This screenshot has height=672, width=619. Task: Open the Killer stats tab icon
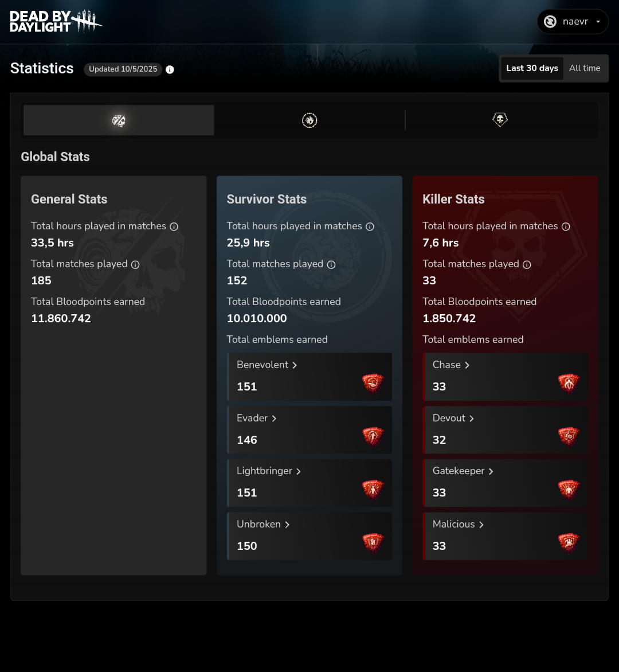click(x=500, y=120)
